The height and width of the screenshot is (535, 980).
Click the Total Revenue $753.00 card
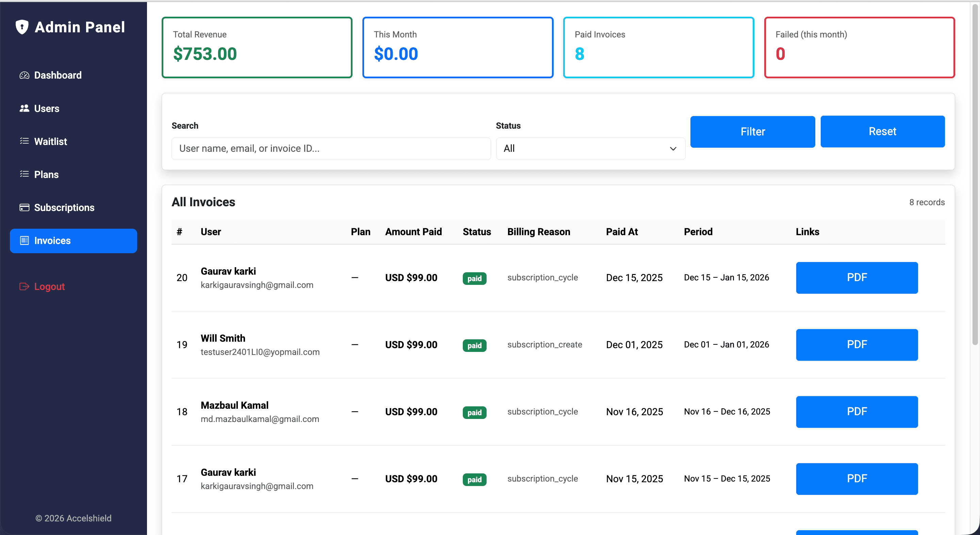(257, 48)
